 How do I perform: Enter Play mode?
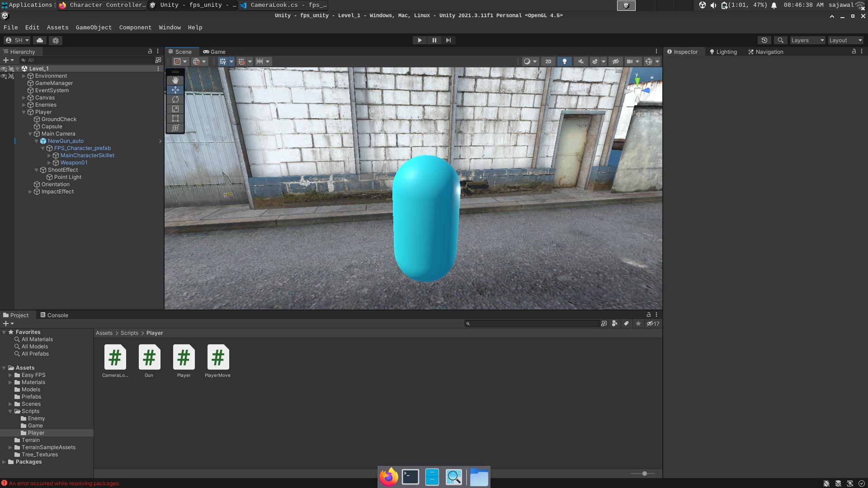[x=420, y=40]
